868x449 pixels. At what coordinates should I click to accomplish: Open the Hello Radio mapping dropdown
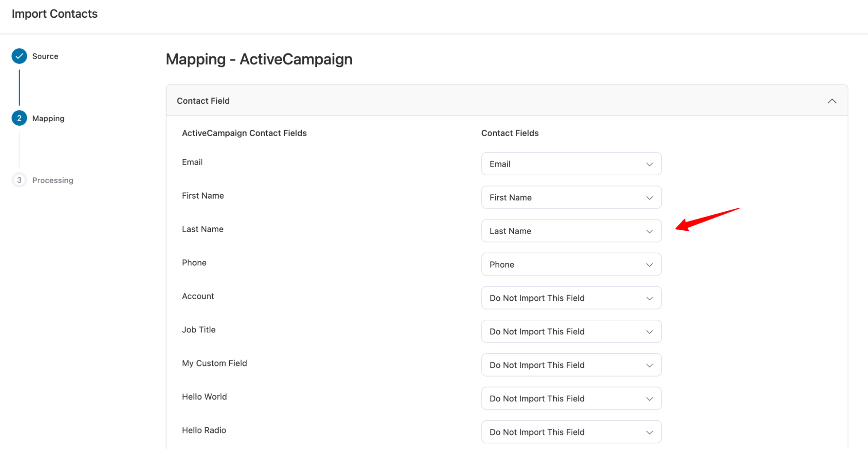(x=571, y=432)
